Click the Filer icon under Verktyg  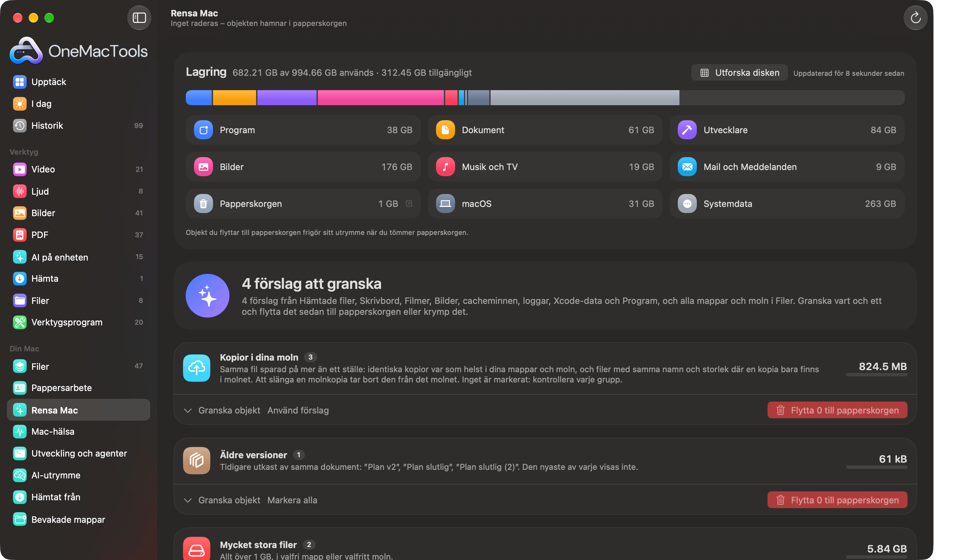pos(20,300)
